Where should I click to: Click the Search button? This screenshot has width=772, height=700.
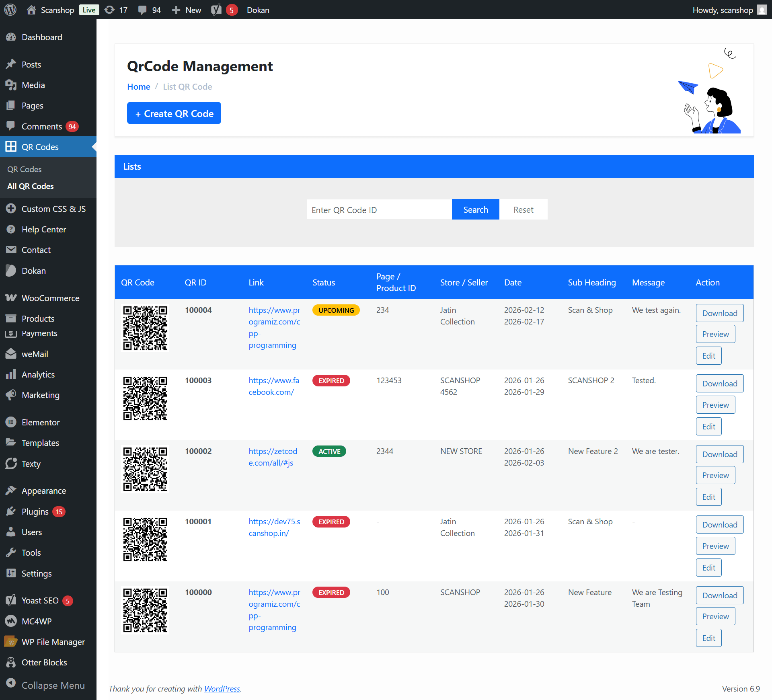click(475, 209)
